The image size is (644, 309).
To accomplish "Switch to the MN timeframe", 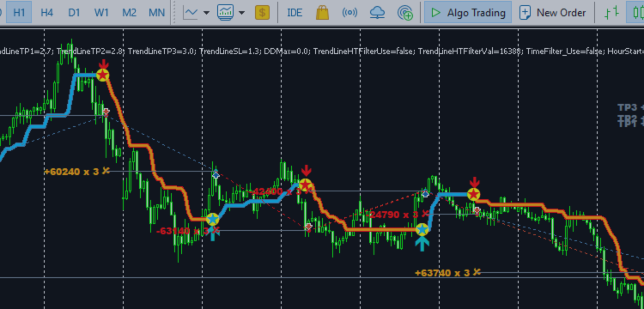I will 156,12.
